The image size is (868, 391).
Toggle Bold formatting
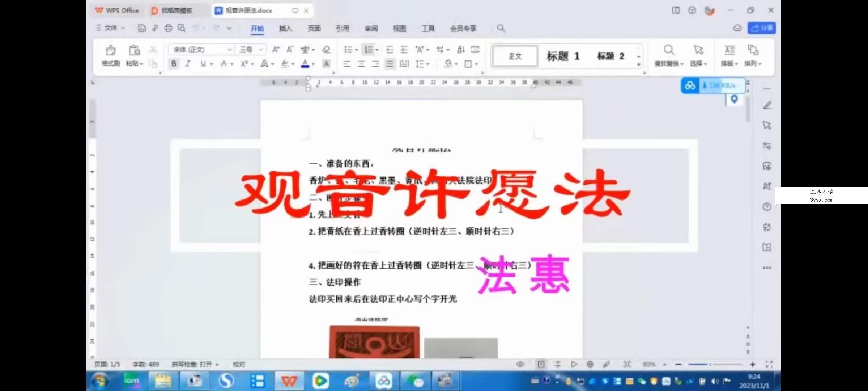click(x=174, y=64)
